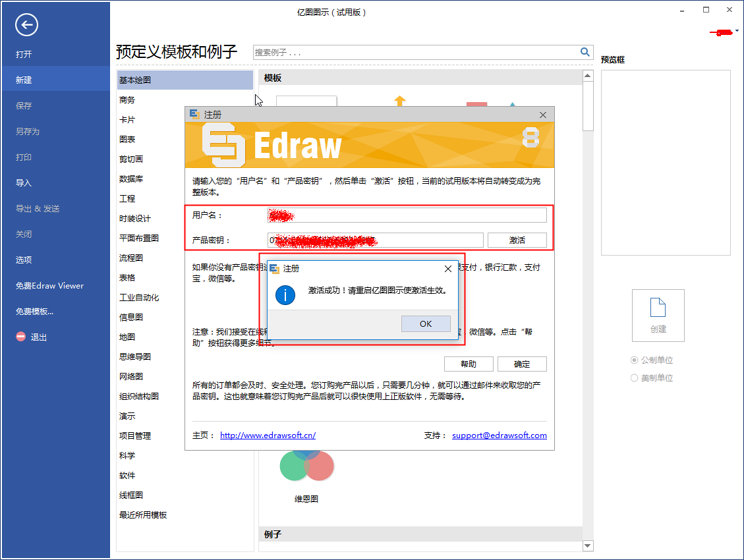Screen dimensions: 744x560
Task: Click the red Exit icon in sidebar
Action: click(20, 337)
